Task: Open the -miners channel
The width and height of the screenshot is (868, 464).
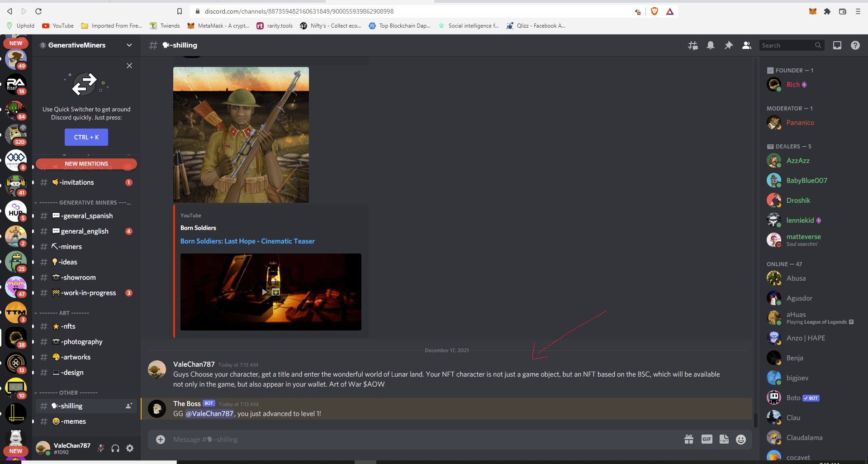Action: coord(86,247)
